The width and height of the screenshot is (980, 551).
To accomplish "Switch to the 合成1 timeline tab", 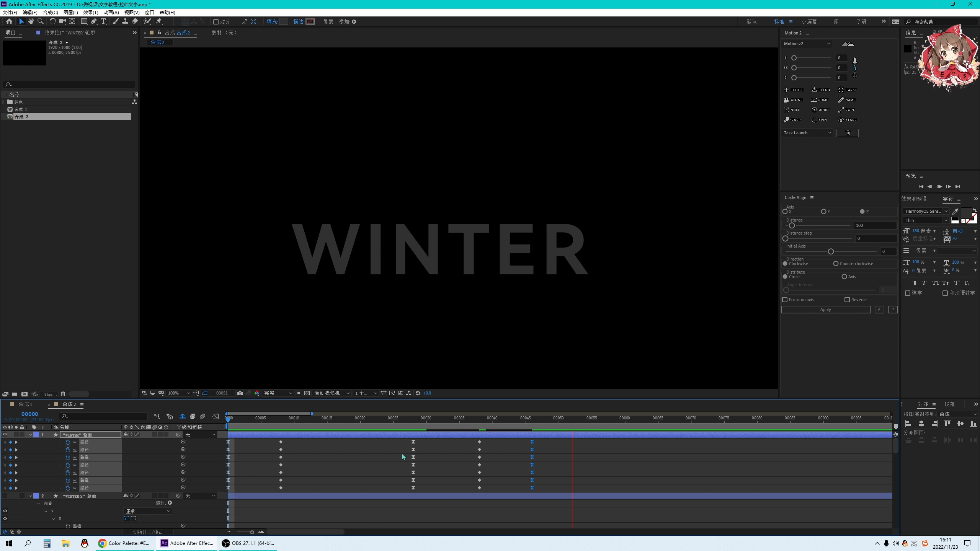I will point(25,404).
